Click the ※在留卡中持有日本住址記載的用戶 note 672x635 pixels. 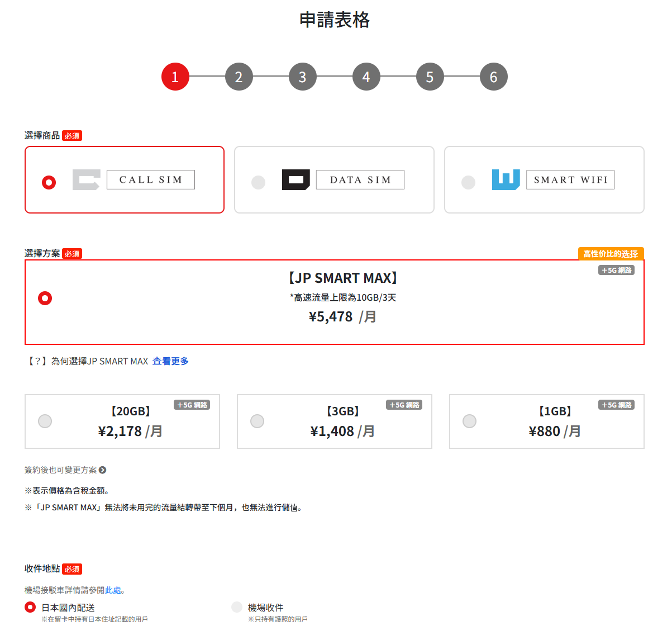94,619
